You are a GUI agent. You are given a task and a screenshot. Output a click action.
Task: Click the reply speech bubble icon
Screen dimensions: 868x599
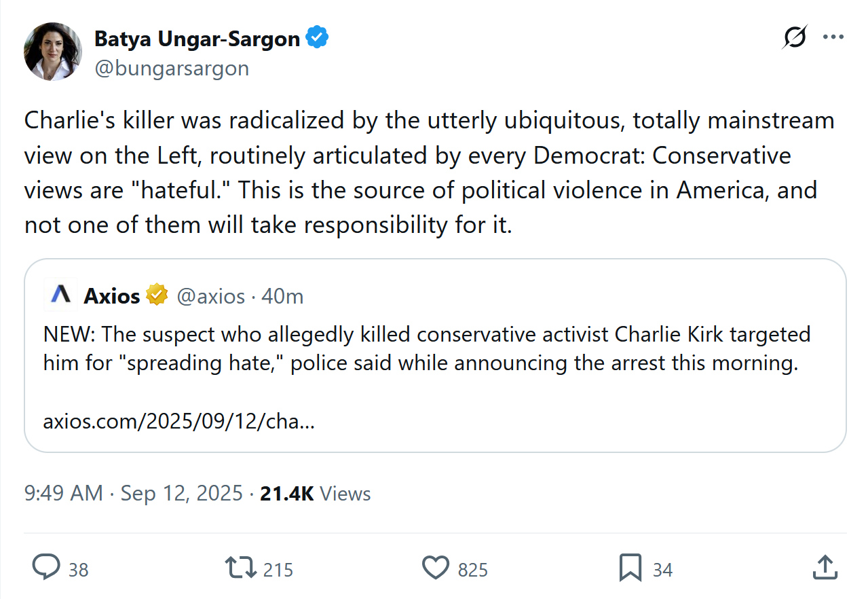point(47,568)
